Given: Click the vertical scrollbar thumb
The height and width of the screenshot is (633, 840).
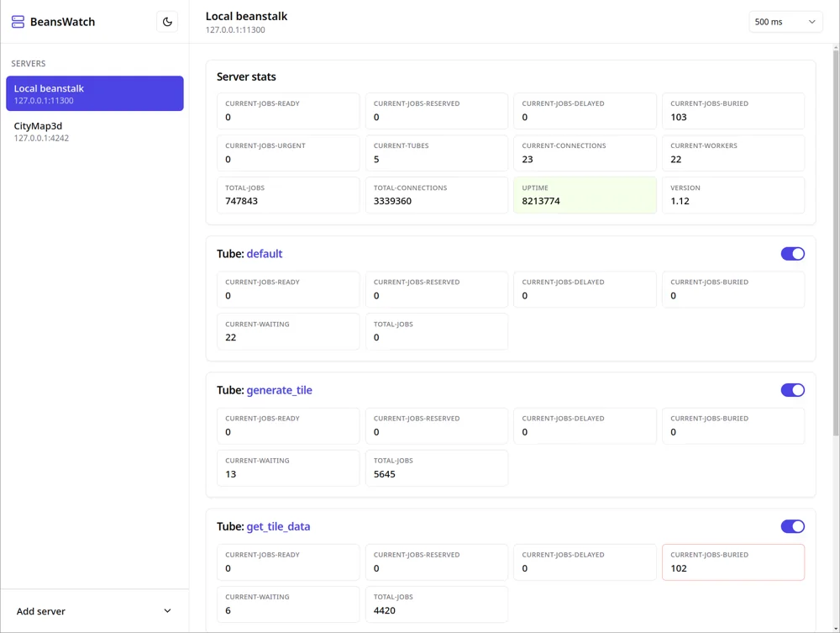Looking at the screenshot, I should (836, 243).
